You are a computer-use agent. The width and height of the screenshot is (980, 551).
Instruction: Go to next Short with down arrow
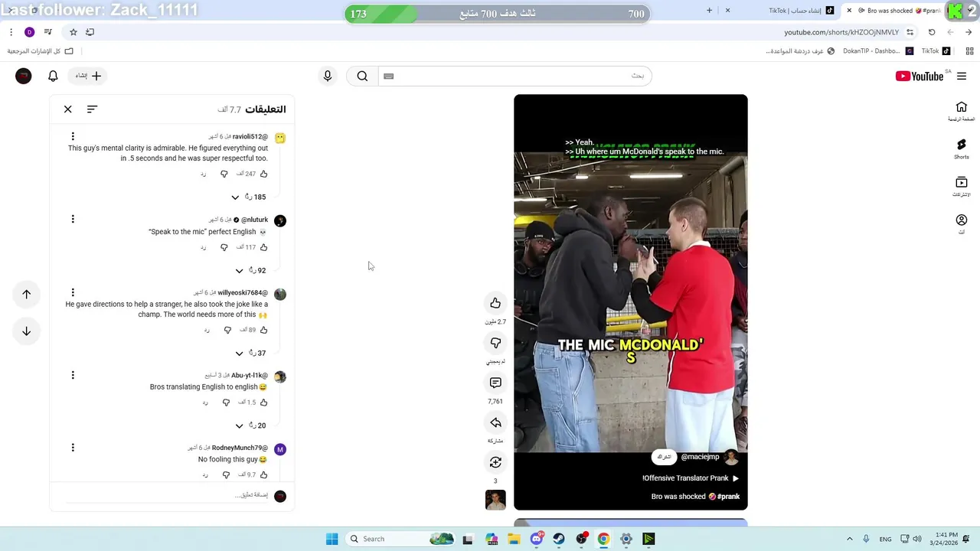(x=26, y=331)
